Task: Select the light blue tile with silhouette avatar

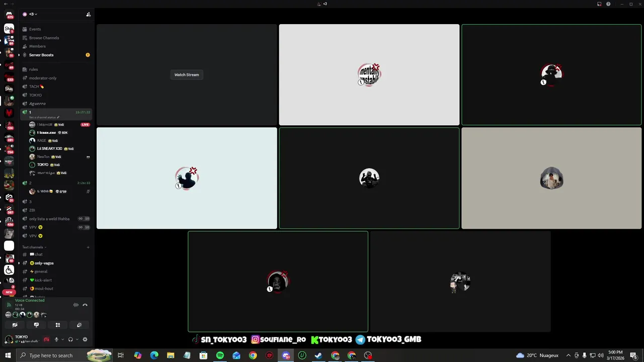Action: pyautogui.click(x=187, y=178)
